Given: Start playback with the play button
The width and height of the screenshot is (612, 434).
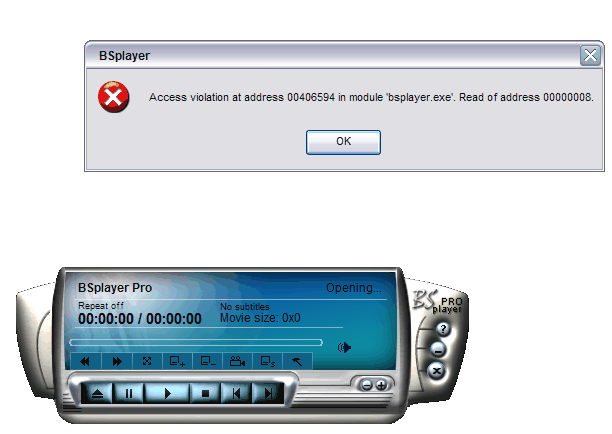Looking at the screenshot, I should (x=167, y=393).
